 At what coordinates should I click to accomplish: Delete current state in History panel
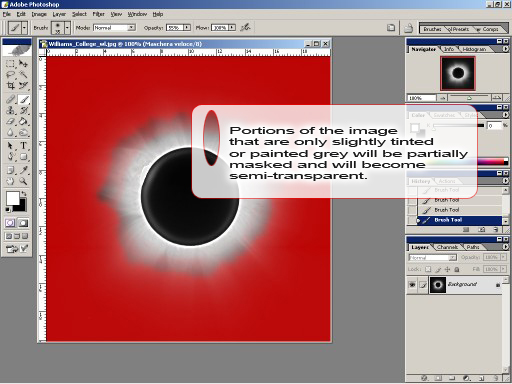click(496, 230)
